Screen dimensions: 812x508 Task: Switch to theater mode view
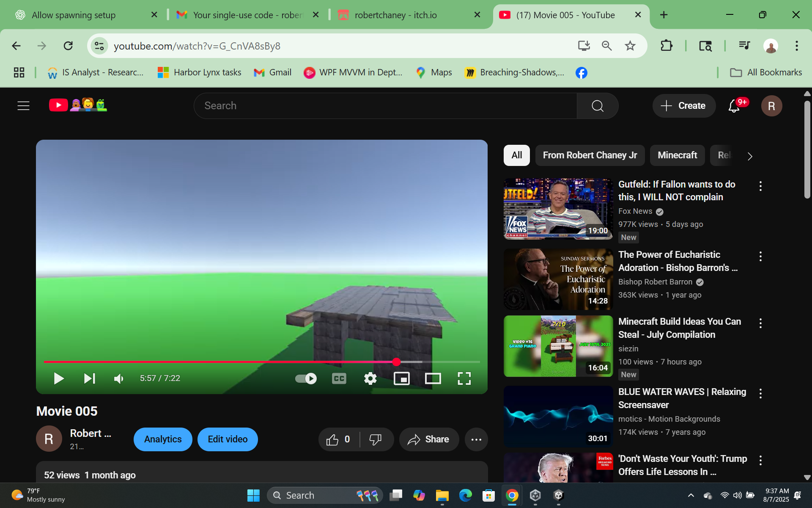tap(433, 378)
